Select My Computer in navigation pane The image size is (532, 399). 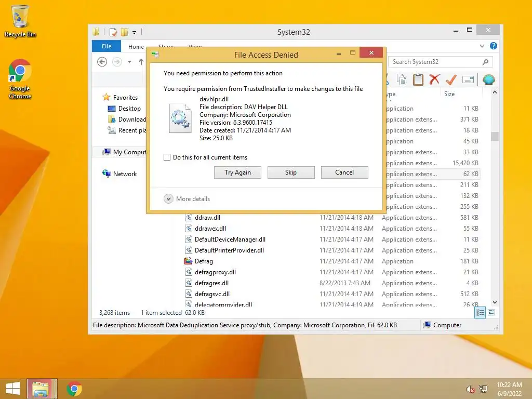(124, 152)
